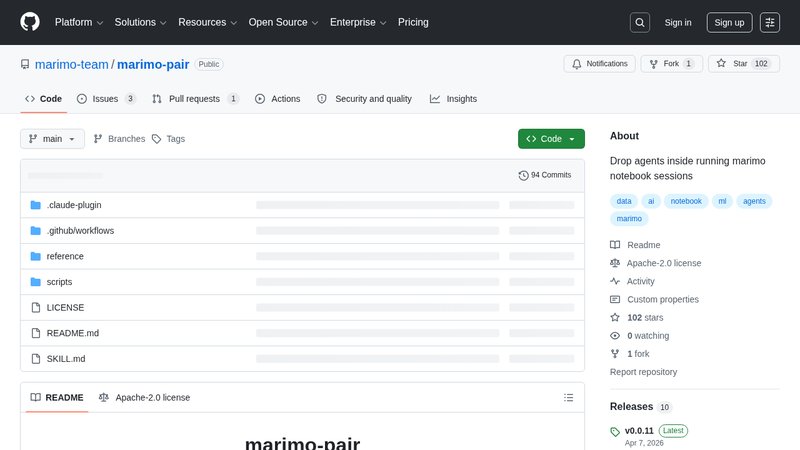The width and height of the screenshot is (800, 450).
Task: Open the .claude-plugin folder
Action: (74, 205)
